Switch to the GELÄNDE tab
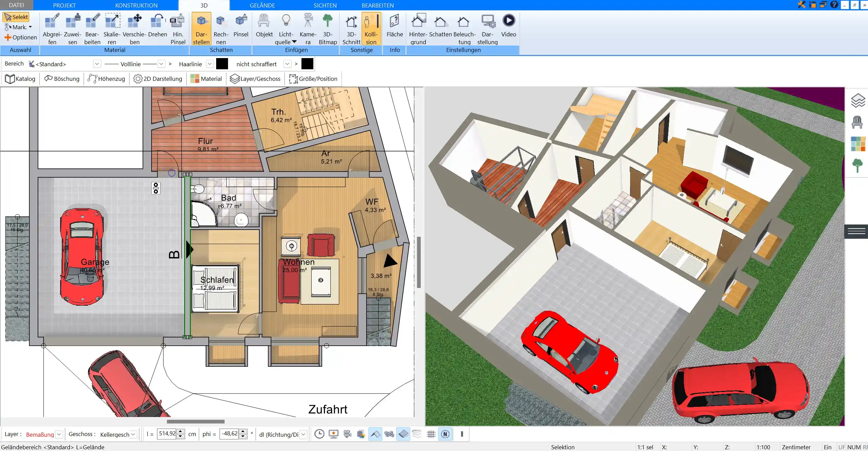 (x=262, y=5)
